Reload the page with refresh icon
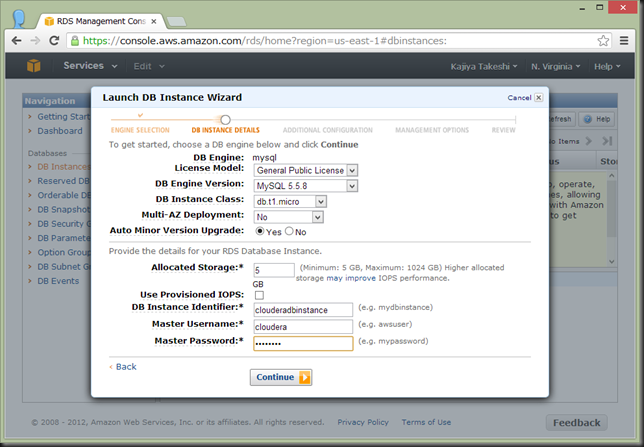 coord(54,41)
